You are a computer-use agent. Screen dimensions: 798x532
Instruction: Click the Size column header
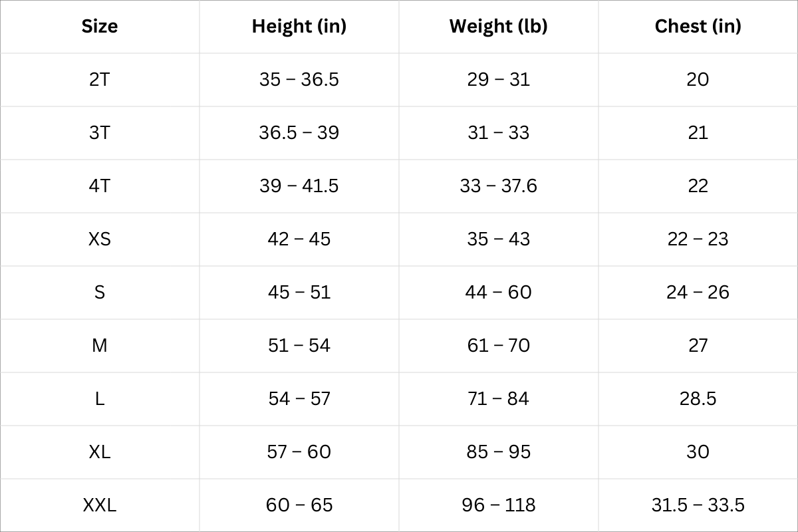100,27
